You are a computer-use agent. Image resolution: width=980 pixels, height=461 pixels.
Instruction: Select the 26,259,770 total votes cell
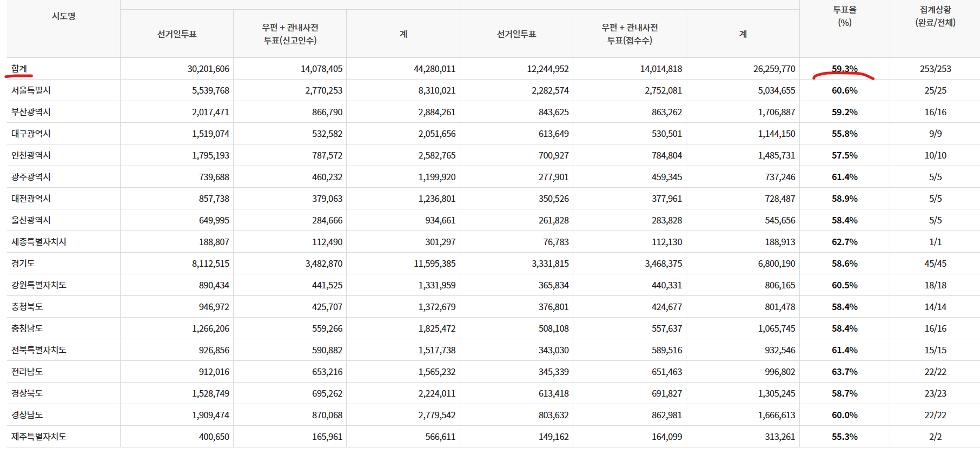click(774, 69)
